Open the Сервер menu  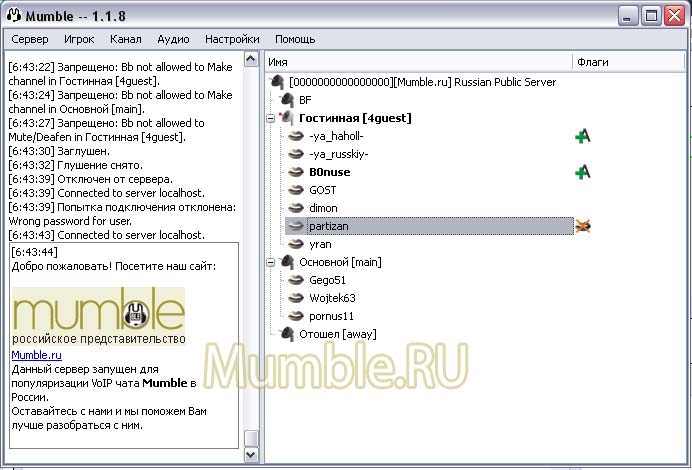[x=30, y=39]
